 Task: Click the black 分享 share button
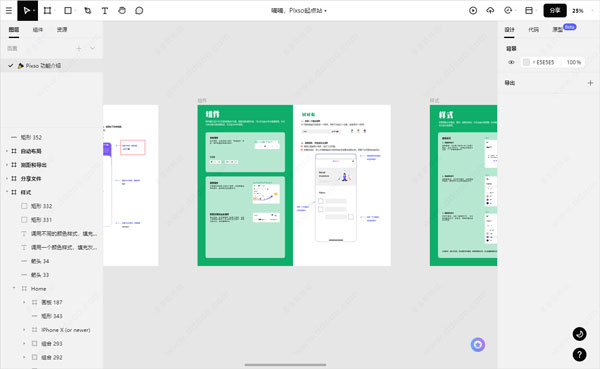pos(555,11)
